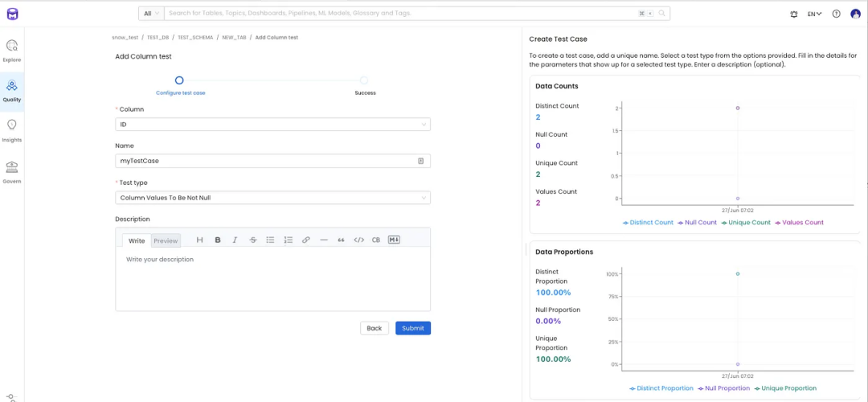Open the user profile avatar

855,14
